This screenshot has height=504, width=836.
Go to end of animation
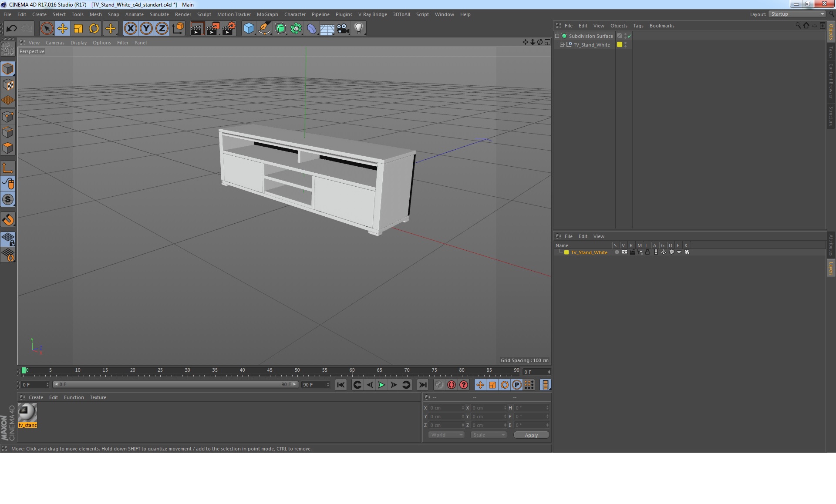(x=422, y=385)
